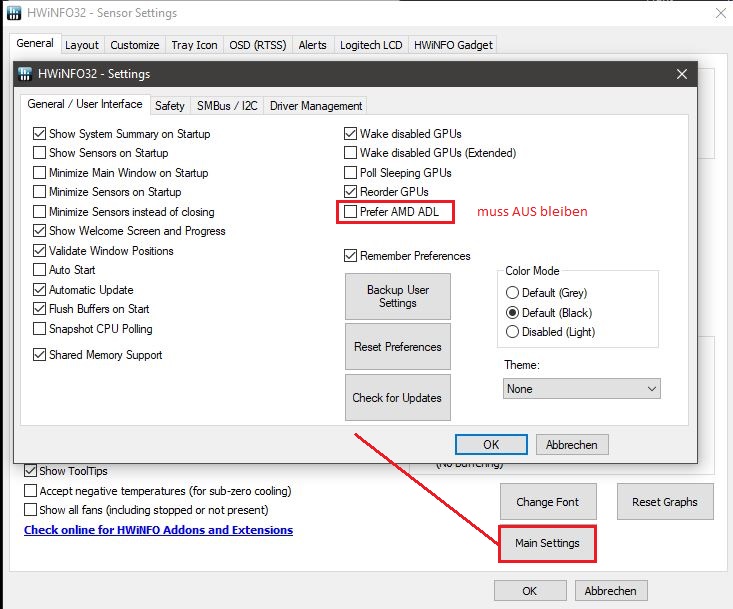
Task: Enable Minimize Sensors on Startup checkbox
Action: tap(39, 192)
